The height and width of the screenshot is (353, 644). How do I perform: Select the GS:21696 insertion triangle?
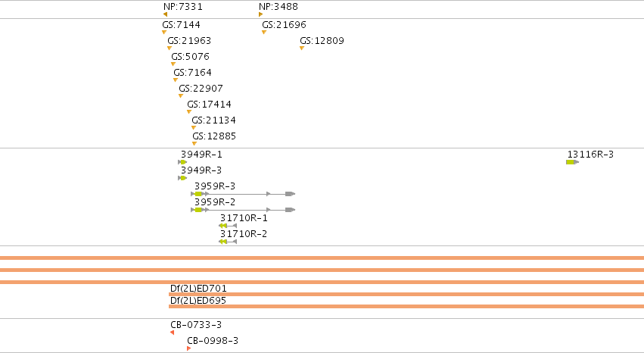tap(264, 33)
